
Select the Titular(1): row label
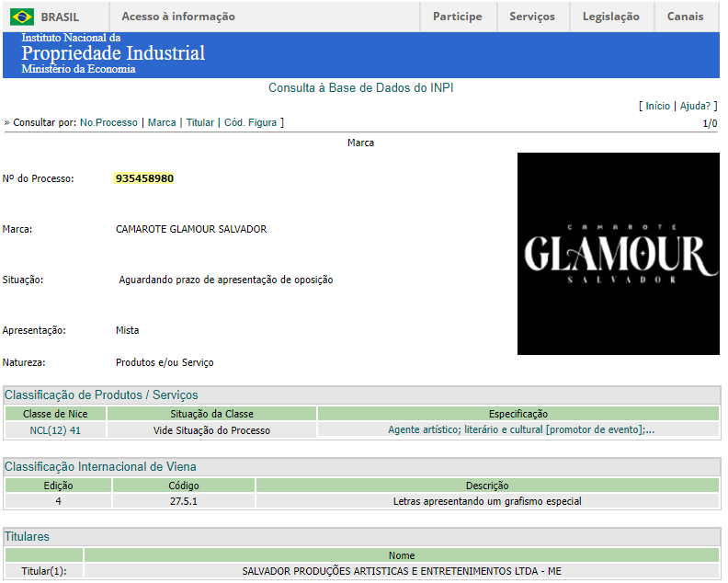tap(44, 571)
